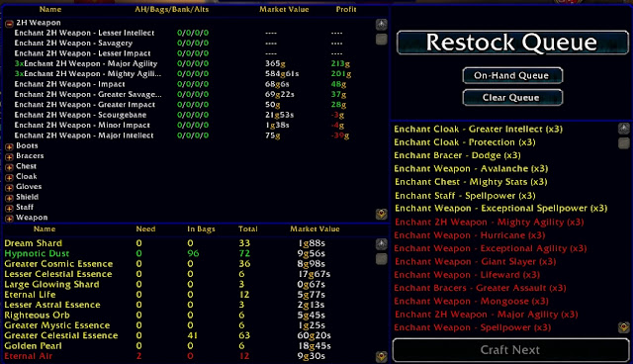Click the Clear Queue button
The image size is (633, 364).
point(512,98)
